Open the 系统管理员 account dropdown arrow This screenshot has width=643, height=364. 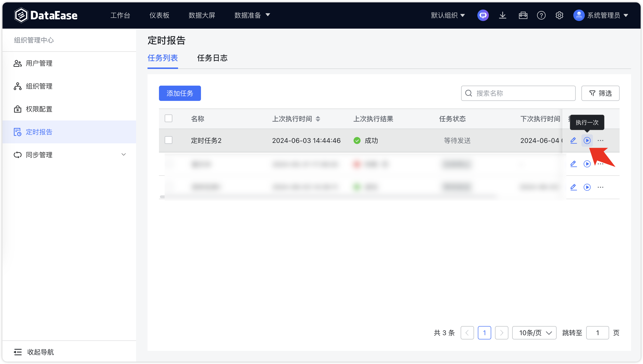click(x=626, y=16)
